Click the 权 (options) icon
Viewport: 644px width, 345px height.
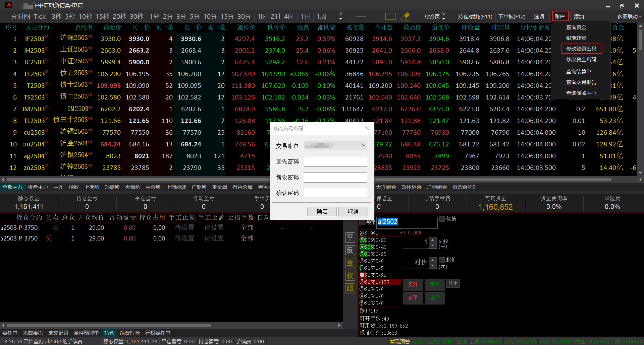[350, 276]
